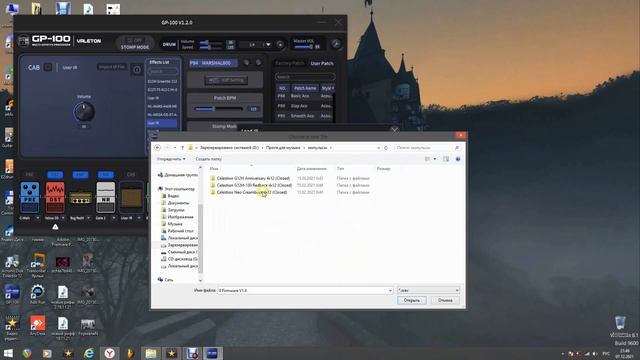Viewport: 640px width, 360px height.
Task: Select the blue PRE pedal in effect chain
Action: point(30,197)
